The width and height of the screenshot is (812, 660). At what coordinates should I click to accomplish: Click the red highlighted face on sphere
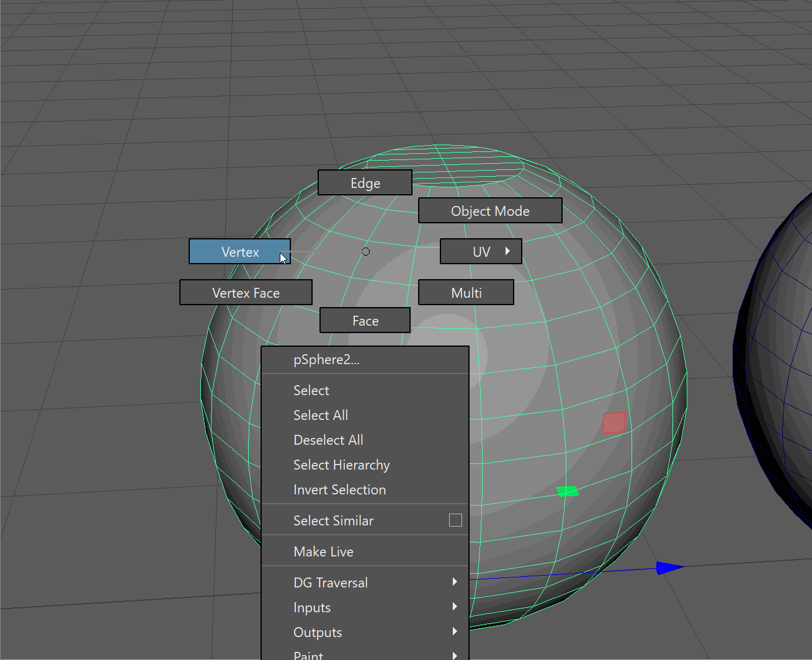pos(613,423)
